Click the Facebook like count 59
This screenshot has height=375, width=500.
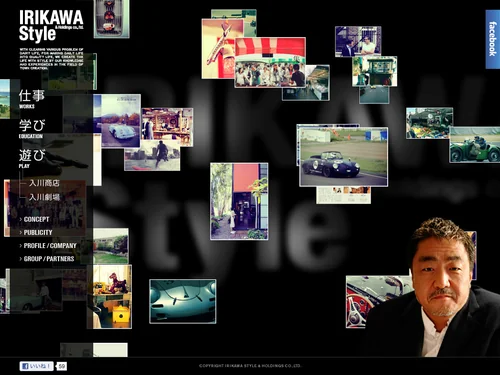pyautogui.click(x=61, y=366)
